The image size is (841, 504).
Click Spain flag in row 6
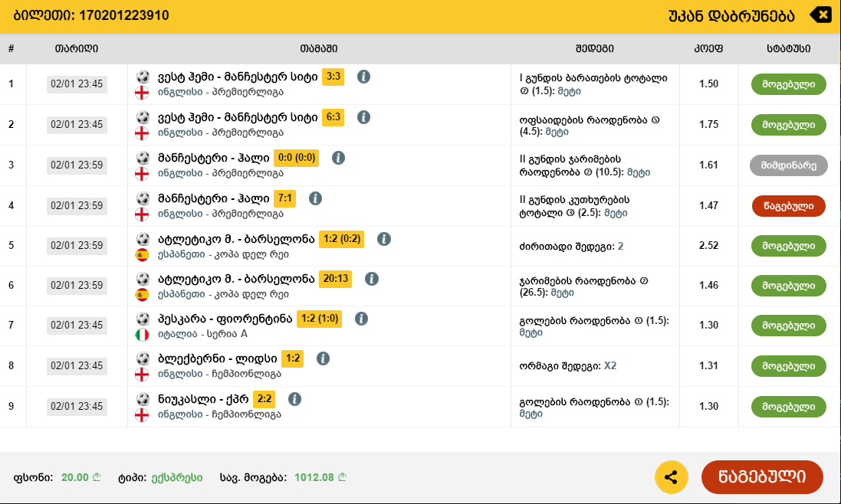click(142, 295)
